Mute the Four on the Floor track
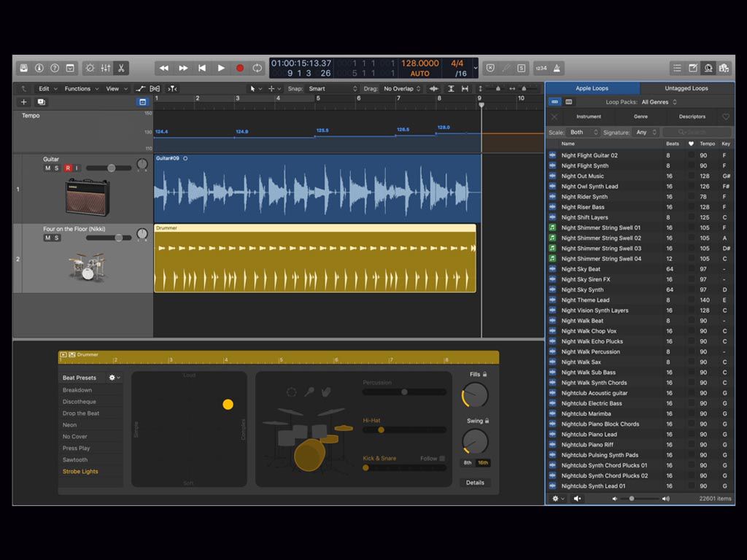 47,238
